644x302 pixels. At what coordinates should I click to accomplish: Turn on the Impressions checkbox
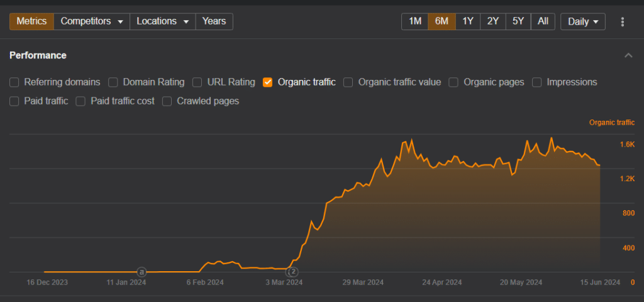[537, 82]
